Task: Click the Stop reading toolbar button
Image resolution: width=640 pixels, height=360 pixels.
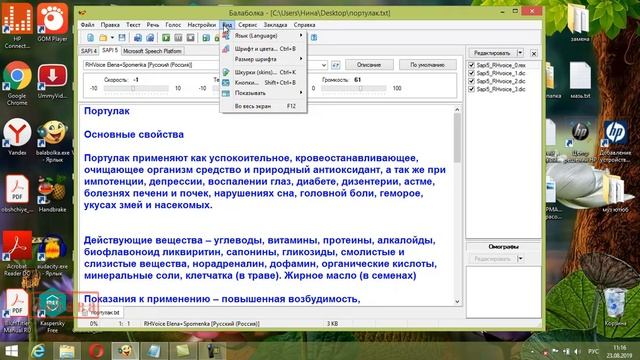Action: click(x=190, y=38)
